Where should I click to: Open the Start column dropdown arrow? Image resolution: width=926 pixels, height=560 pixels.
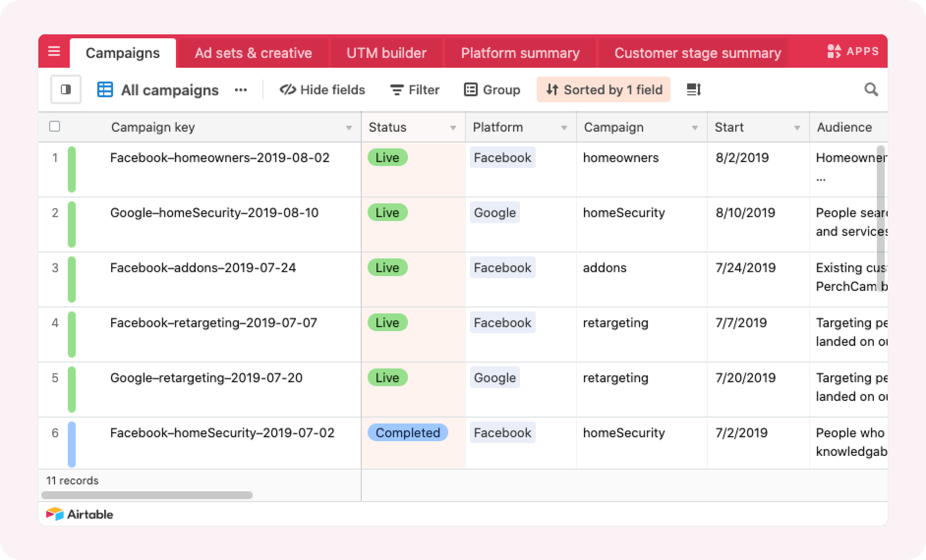(x=797, y=128)
